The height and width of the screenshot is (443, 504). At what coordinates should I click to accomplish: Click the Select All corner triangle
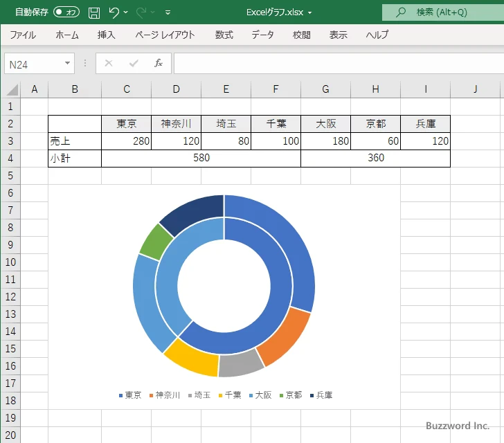point(12,89)
